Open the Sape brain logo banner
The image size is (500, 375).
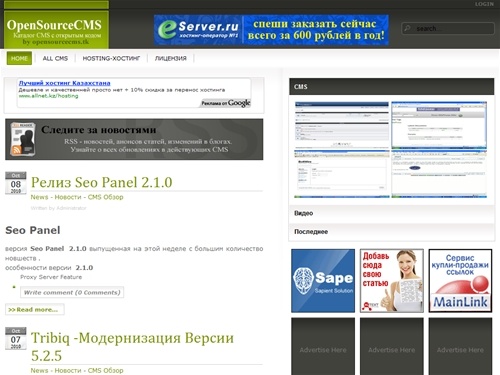[323, 281]
